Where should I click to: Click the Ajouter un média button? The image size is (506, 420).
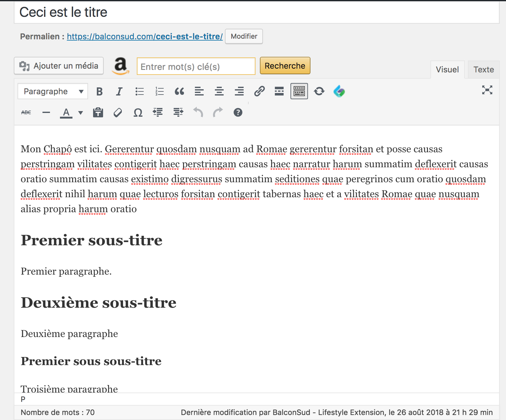tap(59, 66)
